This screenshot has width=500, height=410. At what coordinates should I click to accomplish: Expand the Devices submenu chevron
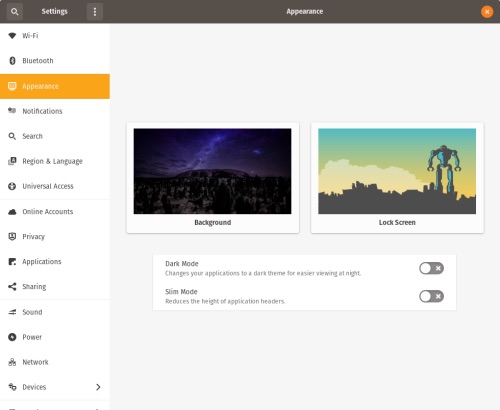(98, 387)
